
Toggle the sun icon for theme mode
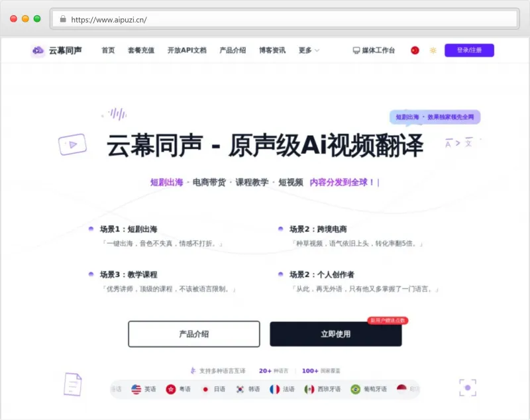pyautogui.click(x=432, y=50)
